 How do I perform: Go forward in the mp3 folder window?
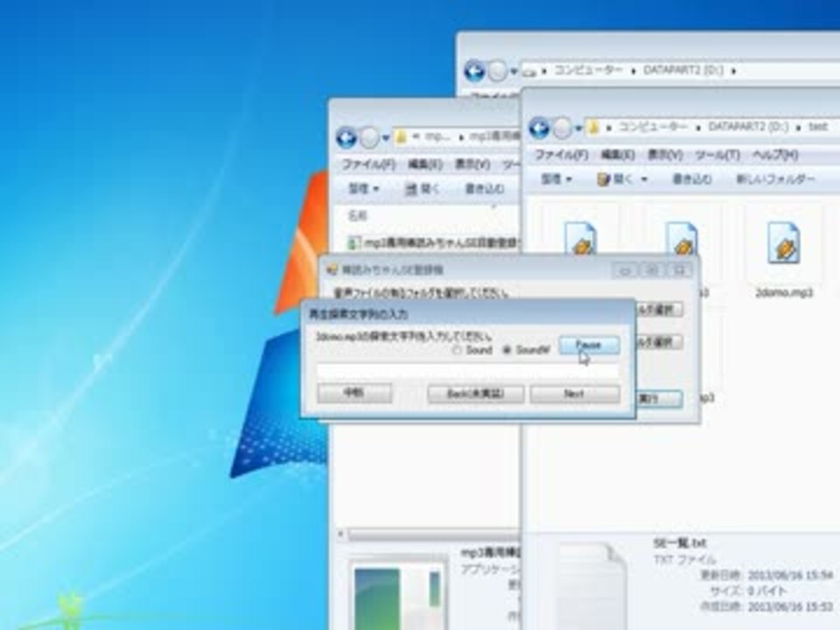tap(369, 139)
